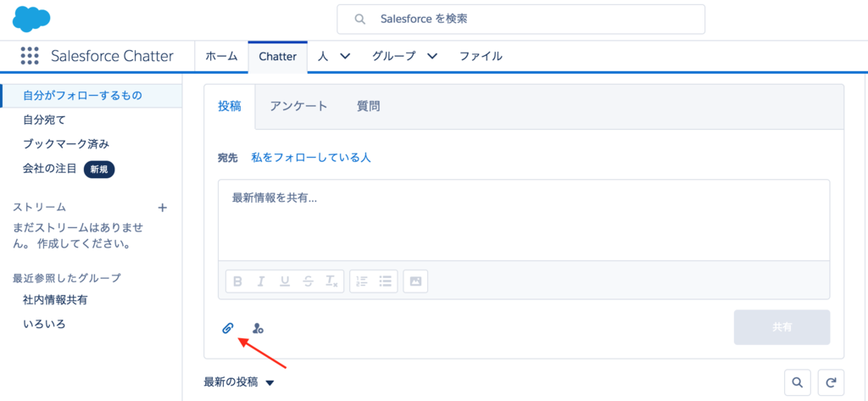Open the いろいろ group
868x401 pixels.
point(44,324)
